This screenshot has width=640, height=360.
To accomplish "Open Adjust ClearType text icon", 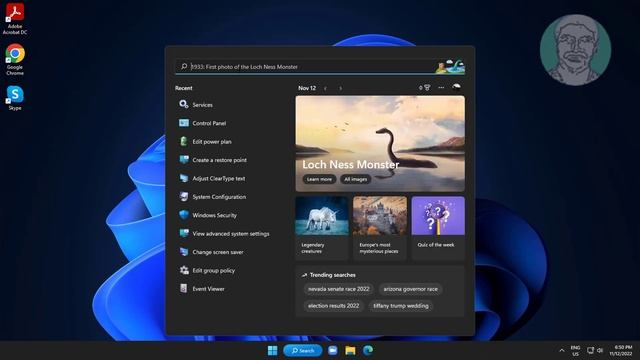I will click(184, 178).
